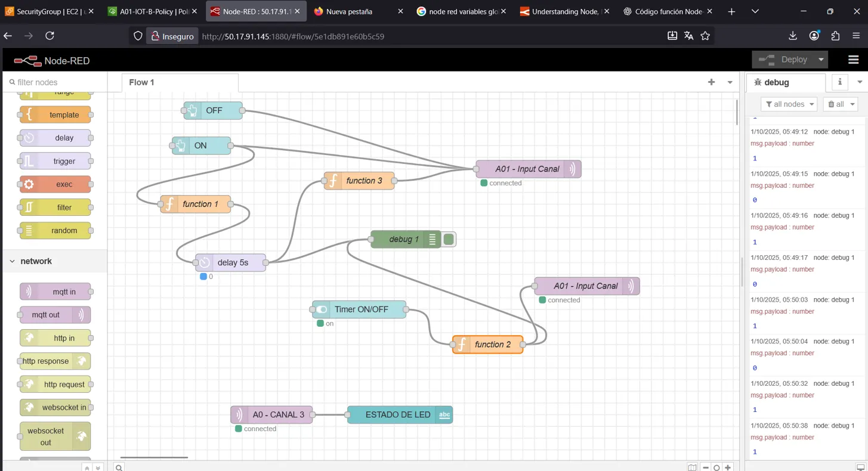Viewport: 868px width, 471px height.
Task: Open the Deploy options dropdown arrow
Action: pyautogui.click(x=821, y=60)
